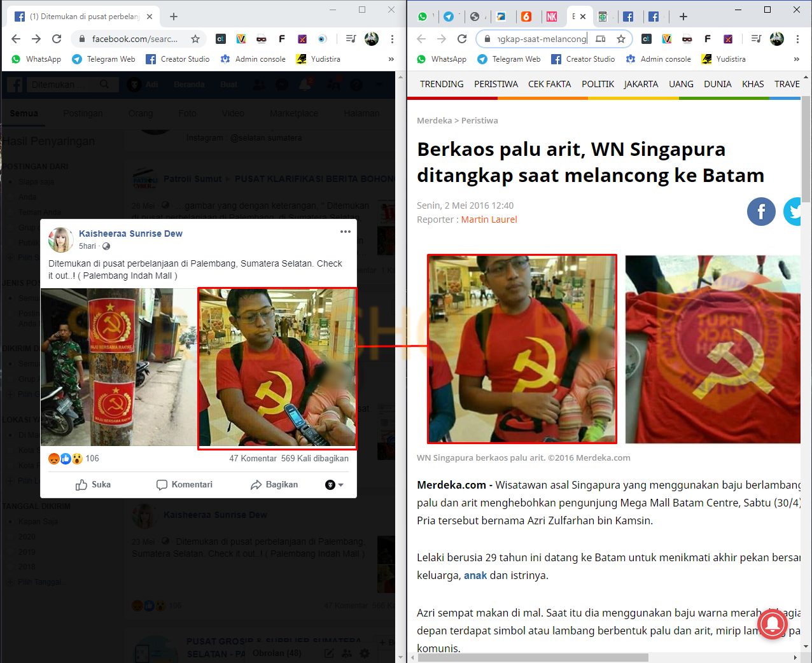Select the 'Kapan Saja' date filter
812x663 pixels.
(38, 522)
